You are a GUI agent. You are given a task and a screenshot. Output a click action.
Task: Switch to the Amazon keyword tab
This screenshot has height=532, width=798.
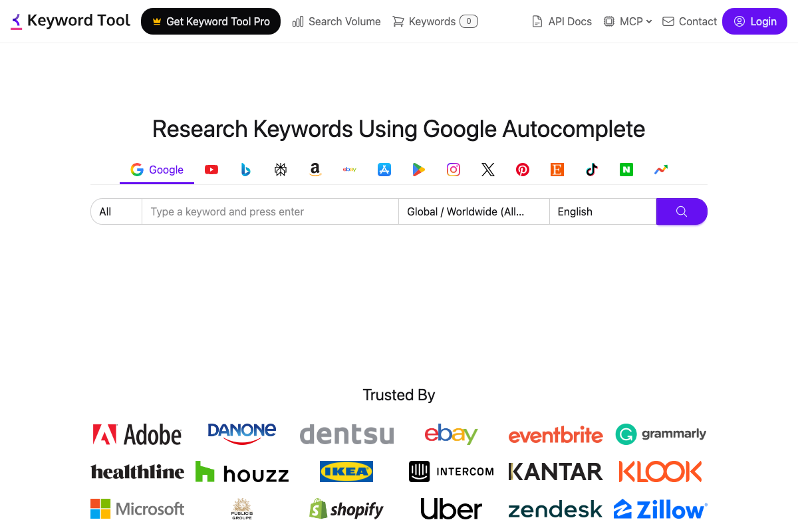point(315,170)
